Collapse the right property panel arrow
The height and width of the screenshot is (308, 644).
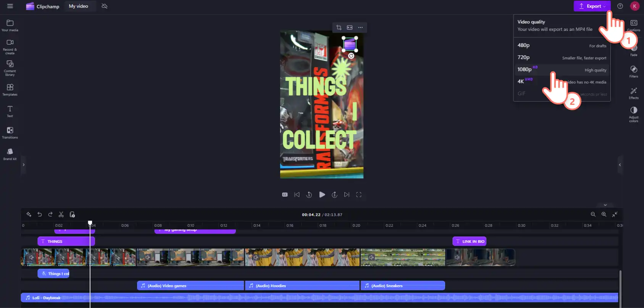620,165
